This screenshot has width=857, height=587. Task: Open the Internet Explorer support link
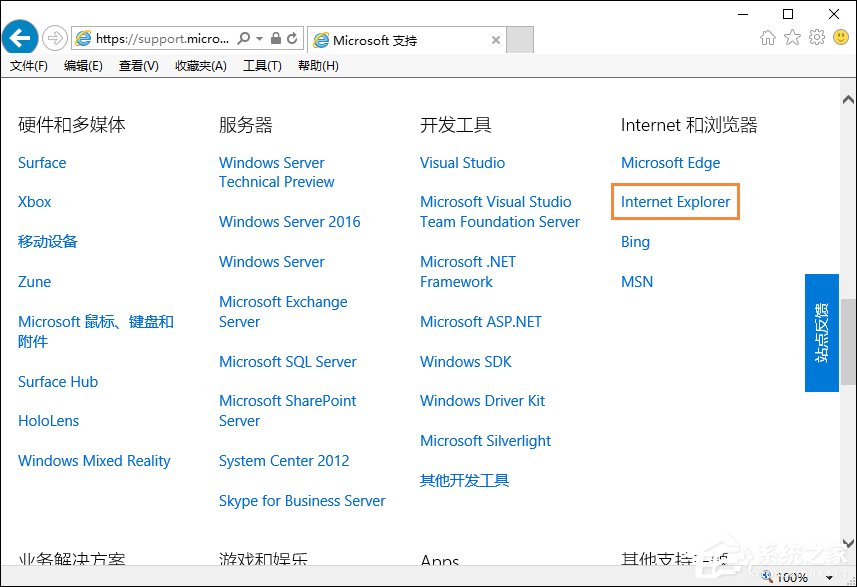[676, 202]
